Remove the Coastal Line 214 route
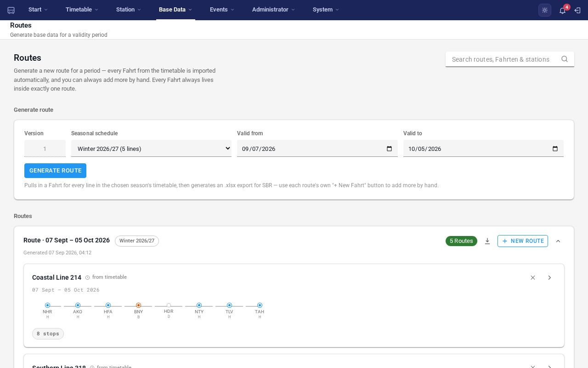 coord(533,277)
